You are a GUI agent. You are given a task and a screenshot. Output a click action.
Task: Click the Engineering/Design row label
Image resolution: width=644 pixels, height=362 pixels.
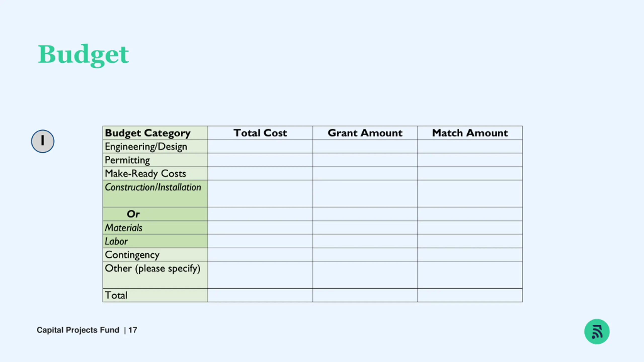coord(146,147)
